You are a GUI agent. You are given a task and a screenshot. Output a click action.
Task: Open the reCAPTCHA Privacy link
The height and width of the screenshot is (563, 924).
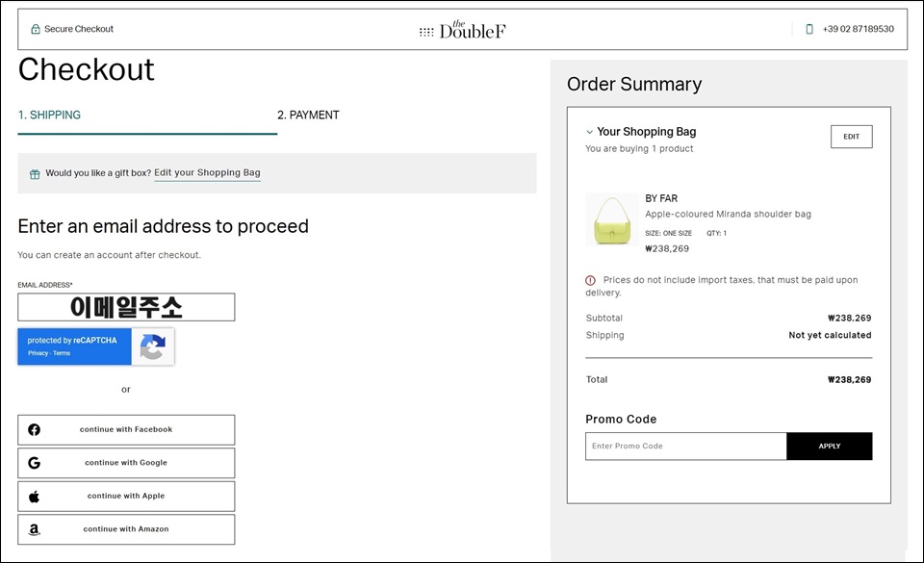[38, 353]
